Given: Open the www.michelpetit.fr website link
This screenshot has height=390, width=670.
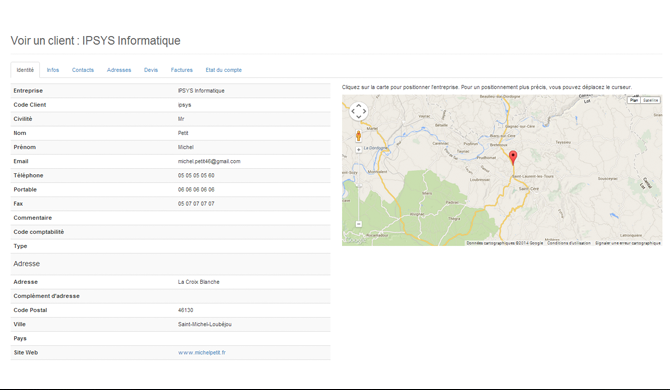Looking at the screenshot, I should point(202,352).
